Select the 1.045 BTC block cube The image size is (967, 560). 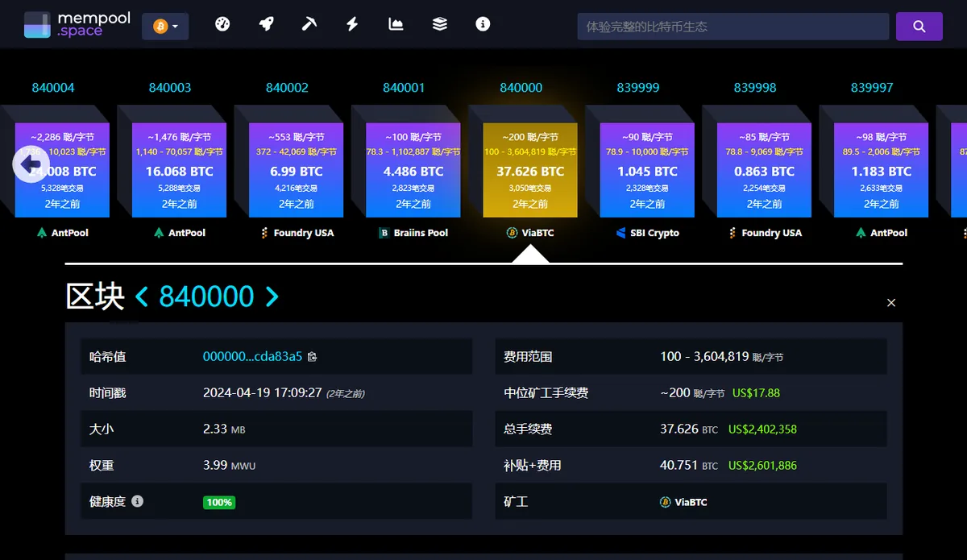point(647,170)
